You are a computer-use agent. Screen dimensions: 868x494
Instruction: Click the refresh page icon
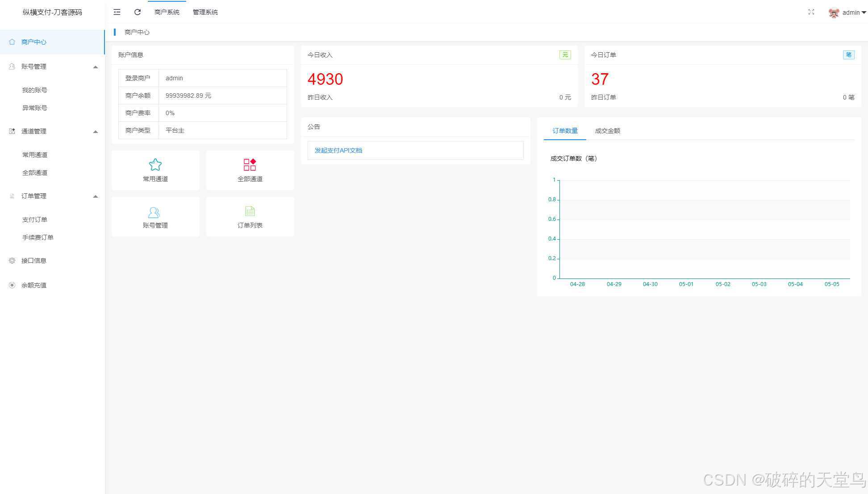138,12
